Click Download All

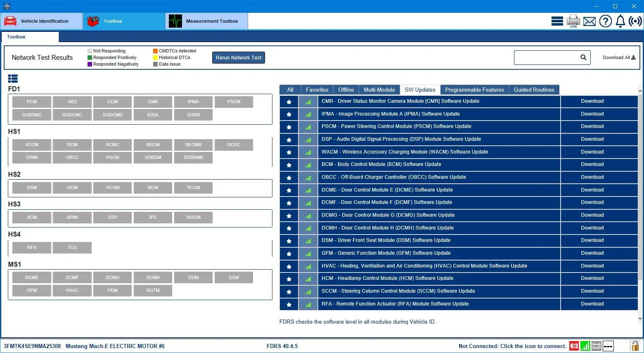tap(619, 57)
